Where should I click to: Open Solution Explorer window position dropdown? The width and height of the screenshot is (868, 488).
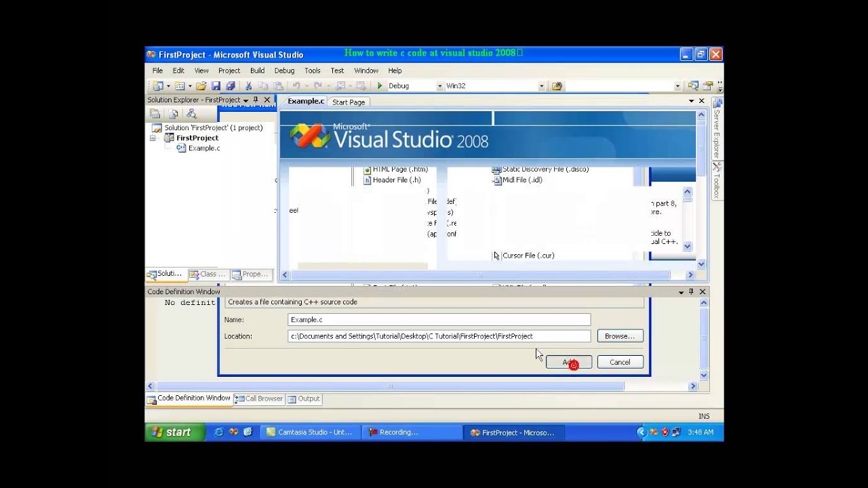[x=245, y=100]
